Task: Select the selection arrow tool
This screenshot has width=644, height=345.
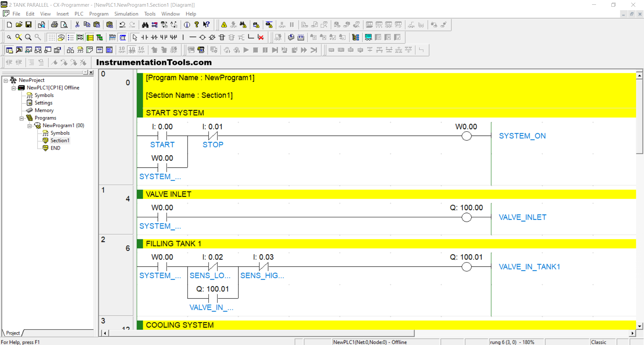Action: (135, 37)
